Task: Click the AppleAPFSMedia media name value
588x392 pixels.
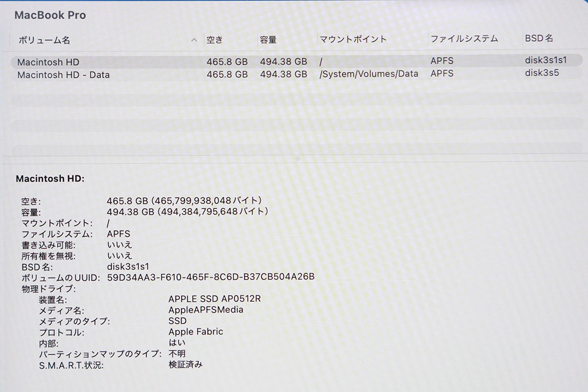Action: tap(206, 310)
